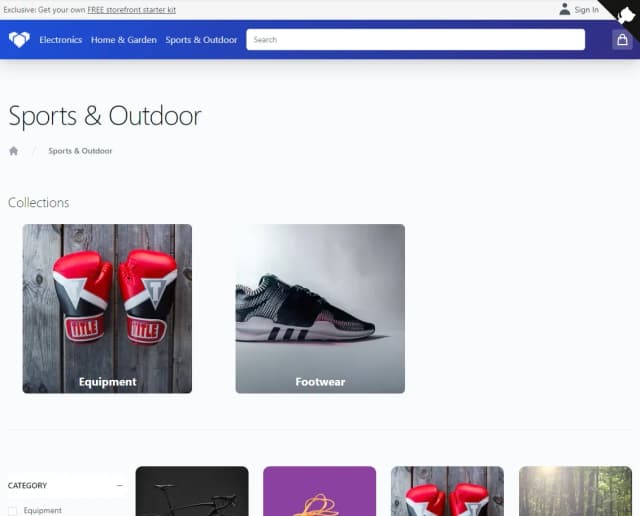Click the Collections heading
Screen dimensions: 640x516
pos(38,202)
